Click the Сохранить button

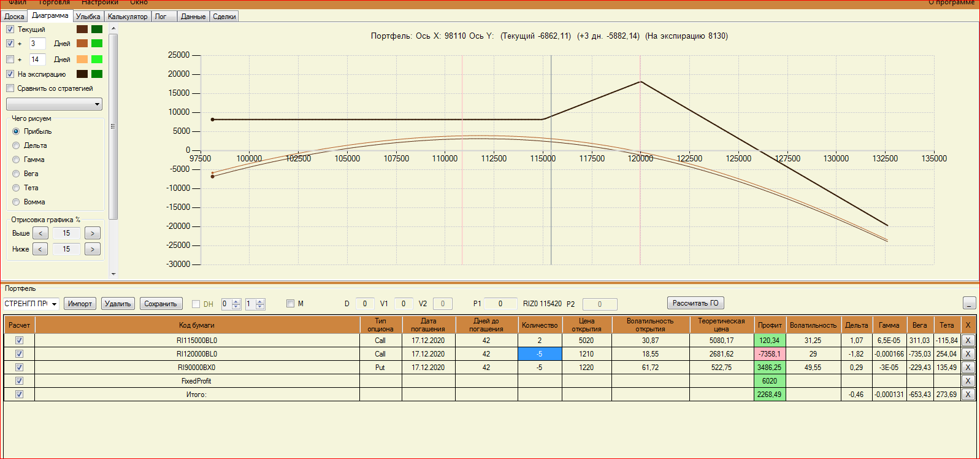(x=160, y=304)
